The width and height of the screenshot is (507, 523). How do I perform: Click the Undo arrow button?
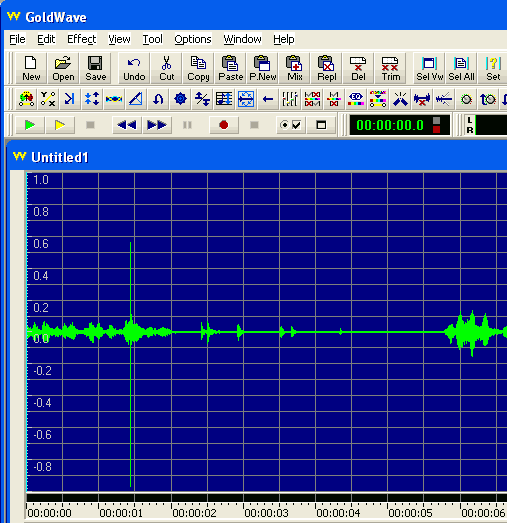point(134,68)
